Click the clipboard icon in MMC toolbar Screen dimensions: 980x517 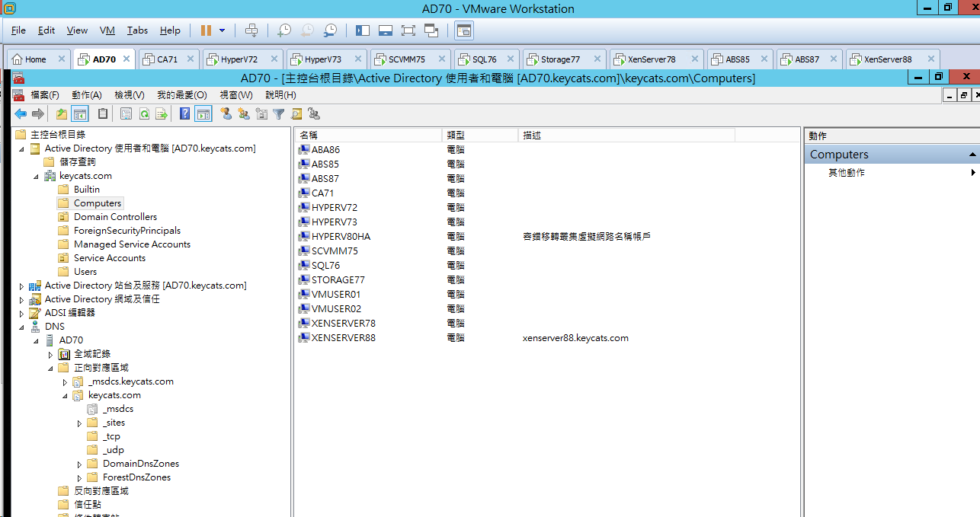(103, 114)
